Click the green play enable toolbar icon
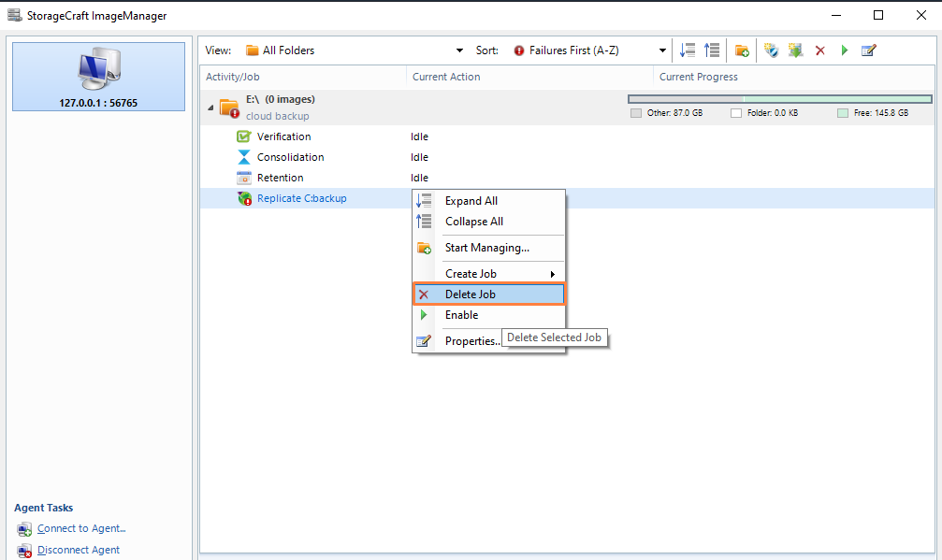The image size is (942, 560). (845, 50)
